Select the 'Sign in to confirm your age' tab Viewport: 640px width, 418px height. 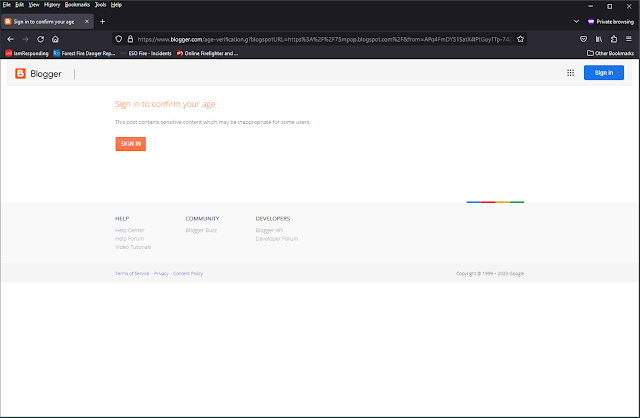[47, 22]
